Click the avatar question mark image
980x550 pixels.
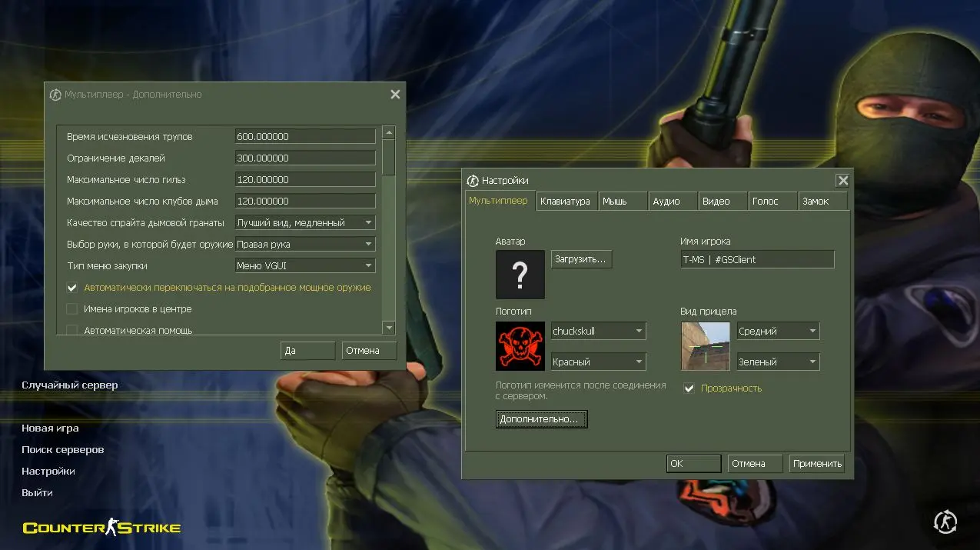[x=520, y=274]
